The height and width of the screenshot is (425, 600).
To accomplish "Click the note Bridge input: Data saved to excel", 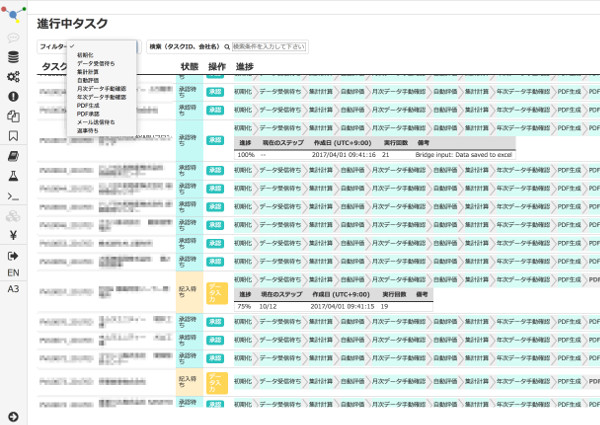I will pos(464,155).
